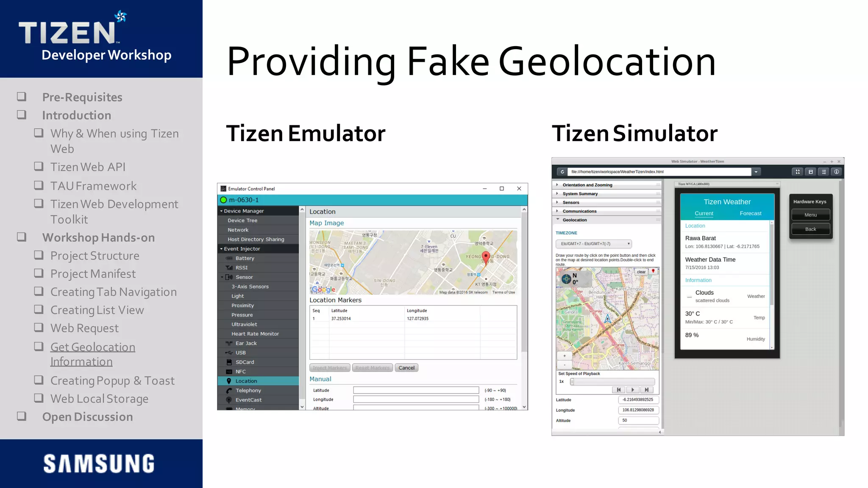Screen dimensions: 868x488
Task: Click the Sensor device icon
Action: (x=229, y=277)
